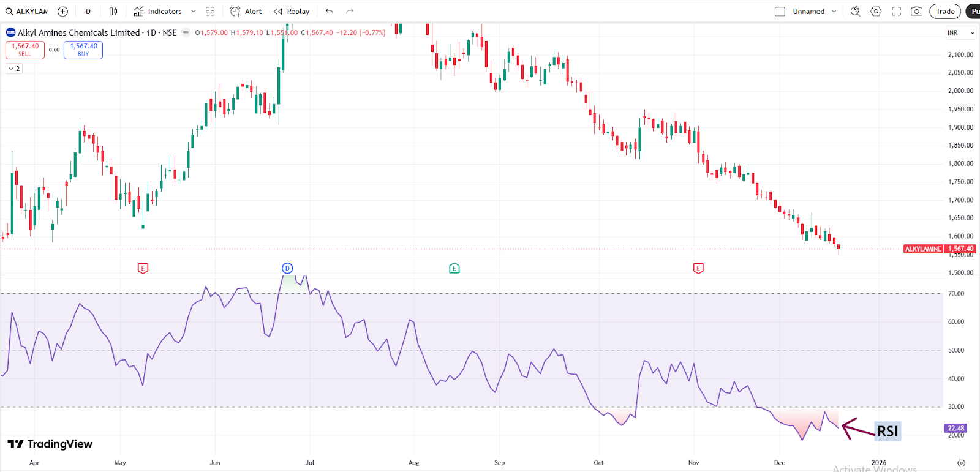The image size is (980, 472).
Task: Open chart settings hexagon icon
Action: pyautogui.click(x=876, y=12)
